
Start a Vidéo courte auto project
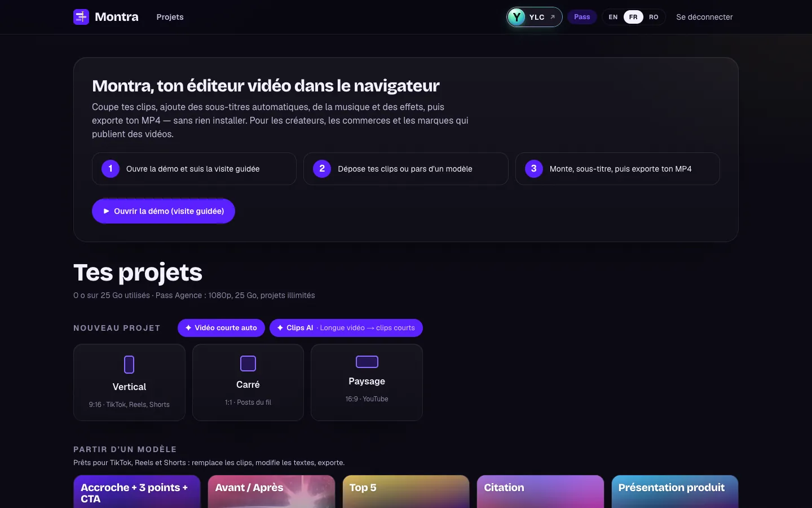point(221,328)
